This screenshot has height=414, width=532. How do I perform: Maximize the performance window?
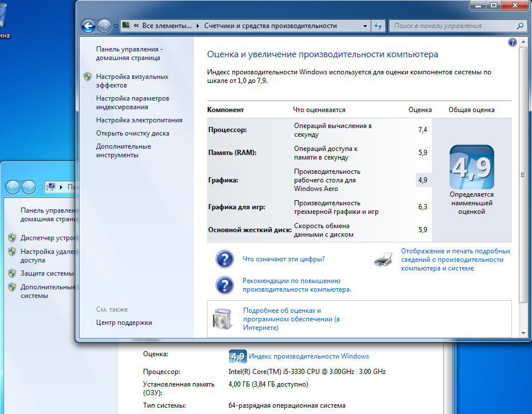494,5
